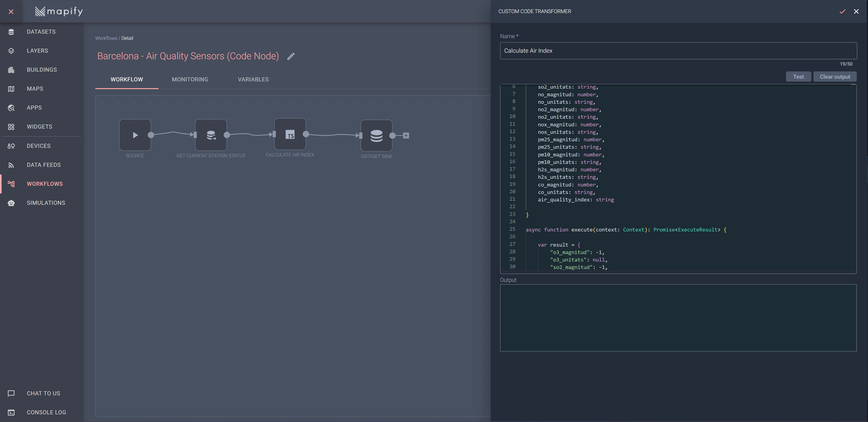
Task: Click code line '"o3_unitats": null,'
Action: pos(579,259)
